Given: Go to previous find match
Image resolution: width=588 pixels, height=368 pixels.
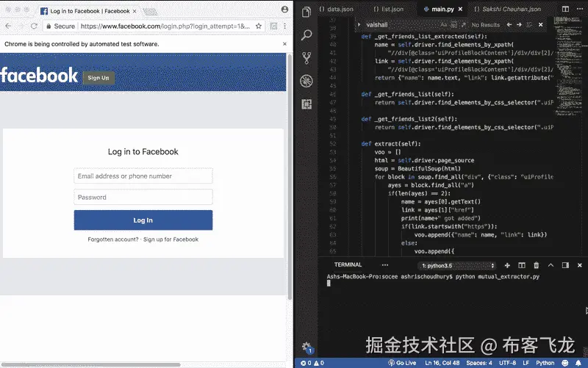Looking at the screenshot, I should tap(509, 25).
